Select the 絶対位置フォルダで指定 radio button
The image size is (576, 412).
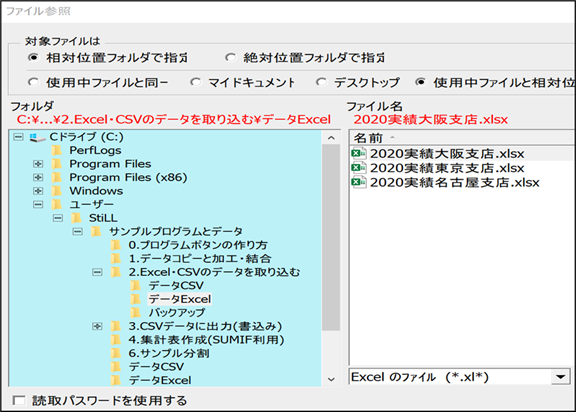click(x=231, y=58)
